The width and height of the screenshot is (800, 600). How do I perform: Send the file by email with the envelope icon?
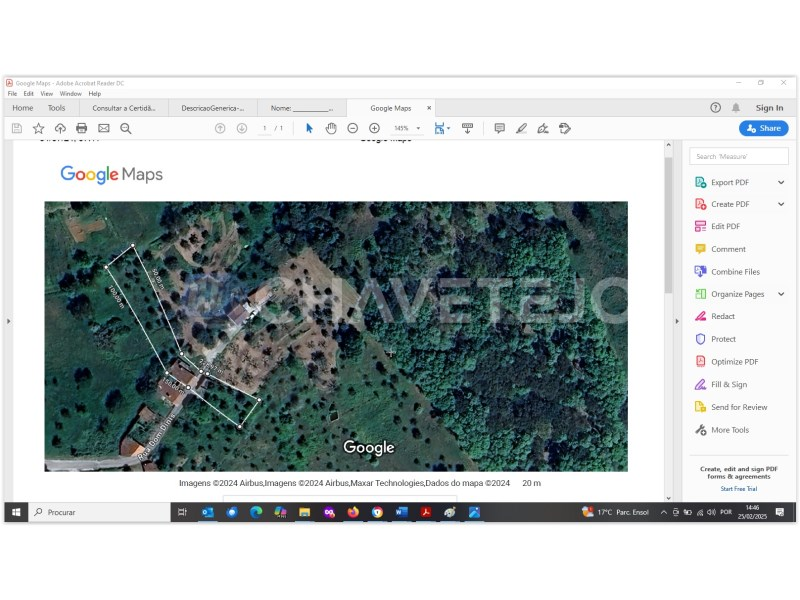[104, 128]
